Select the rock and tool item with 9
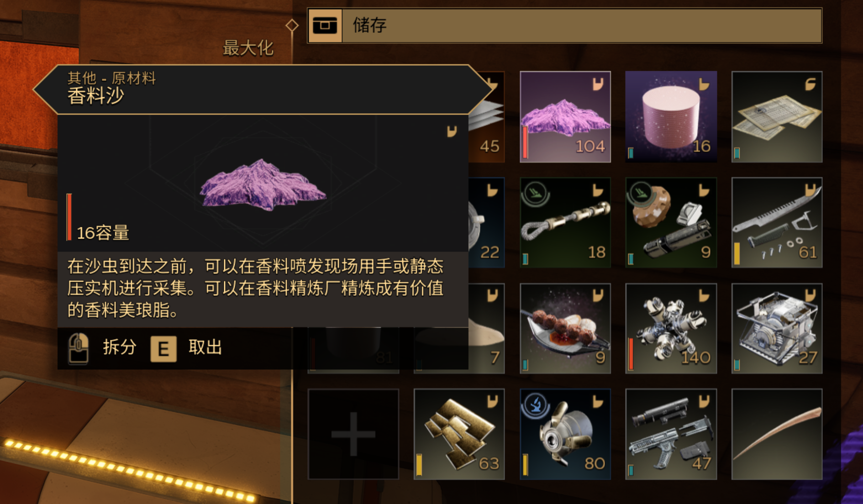This screenshot has width=863, height=504. click(x=671, y=222)
